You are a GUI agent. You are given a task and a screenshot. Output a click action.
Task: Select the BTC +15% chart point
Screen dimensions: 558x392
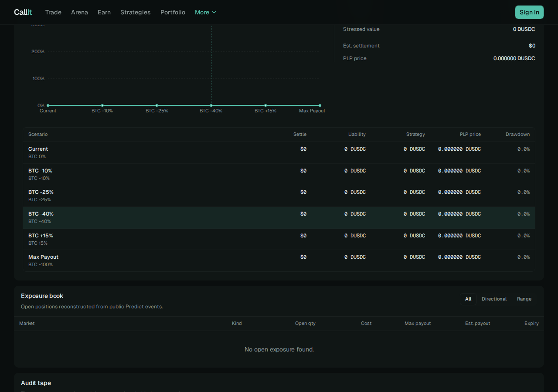click(265, 105)
